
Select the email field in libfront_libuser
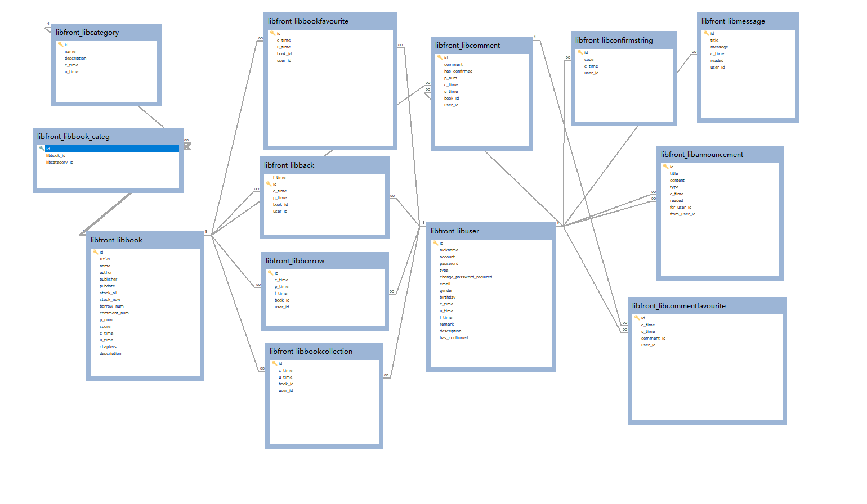pyautogui.click(x=445, y=284)
